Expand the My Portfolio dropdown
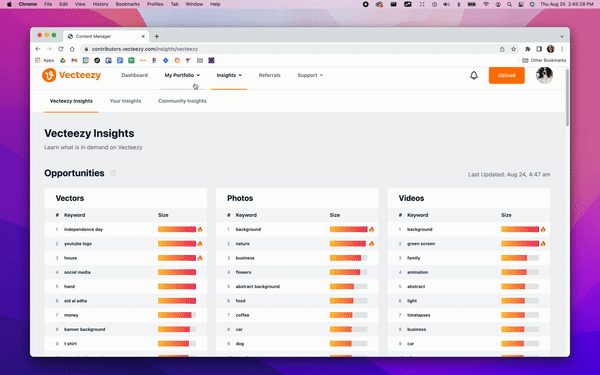 tap(182, 75)
